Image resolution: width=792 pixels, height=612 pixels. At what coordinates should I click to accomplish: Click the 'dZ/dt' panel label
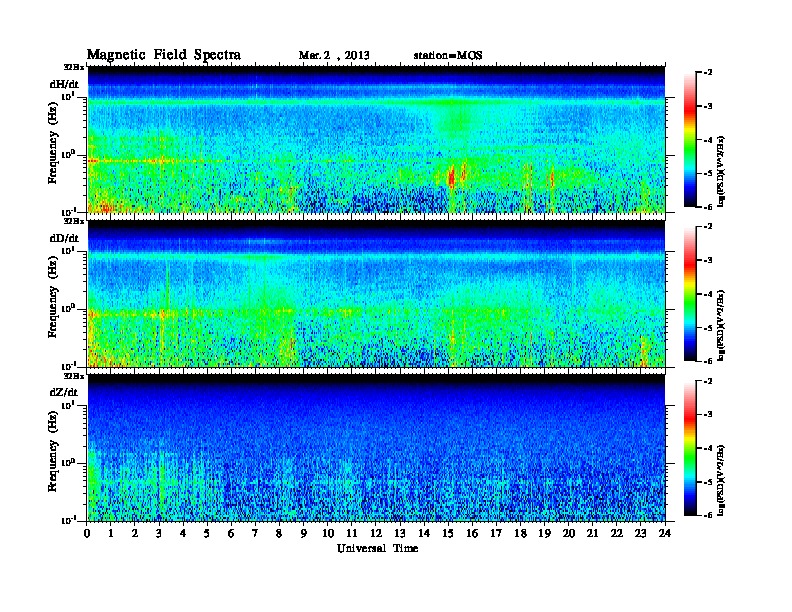(64, 392)
